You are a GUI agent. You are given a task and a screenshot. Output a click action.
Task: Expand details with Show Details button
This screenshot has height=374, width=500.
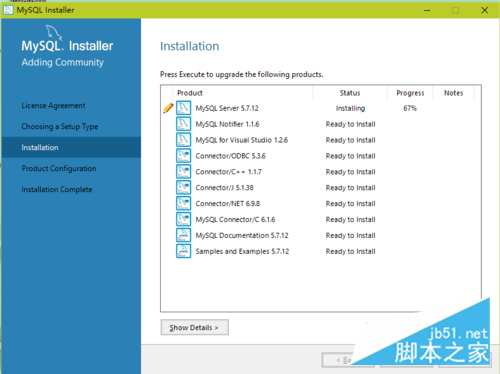(x=195, y=327)
